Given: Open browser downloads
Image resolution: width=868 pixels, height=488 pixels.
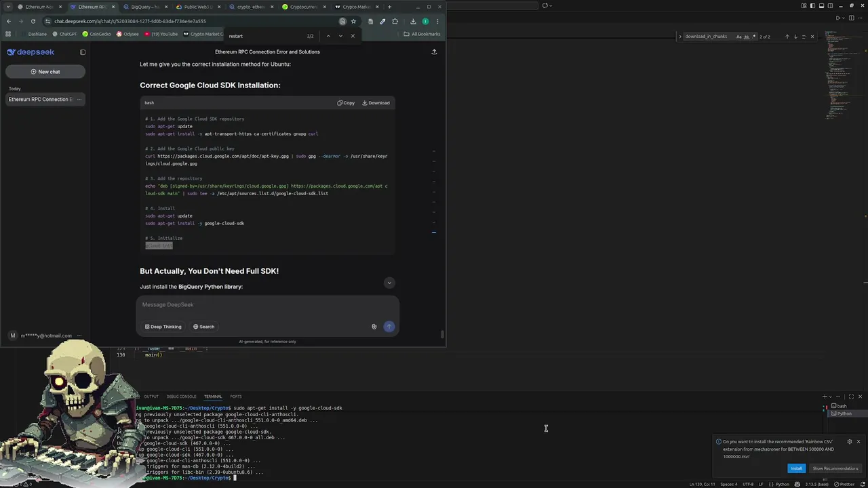Looking at the screenshot, I should pos(413,21).
